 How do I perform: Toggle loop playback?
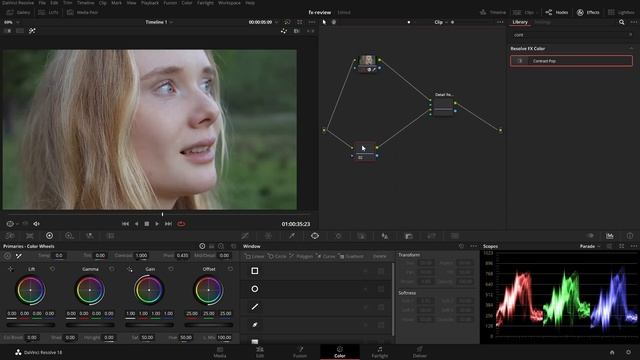tap(181, 224)
